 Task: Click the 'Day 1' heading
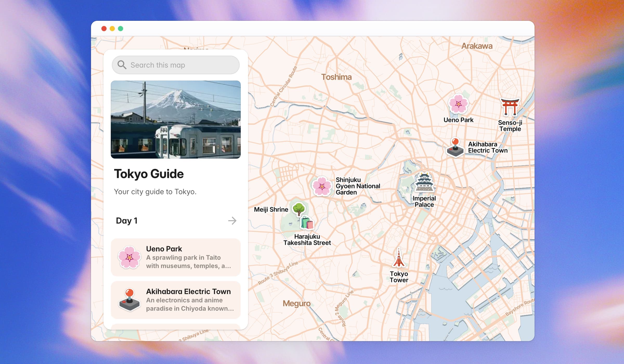coord(127,221)
